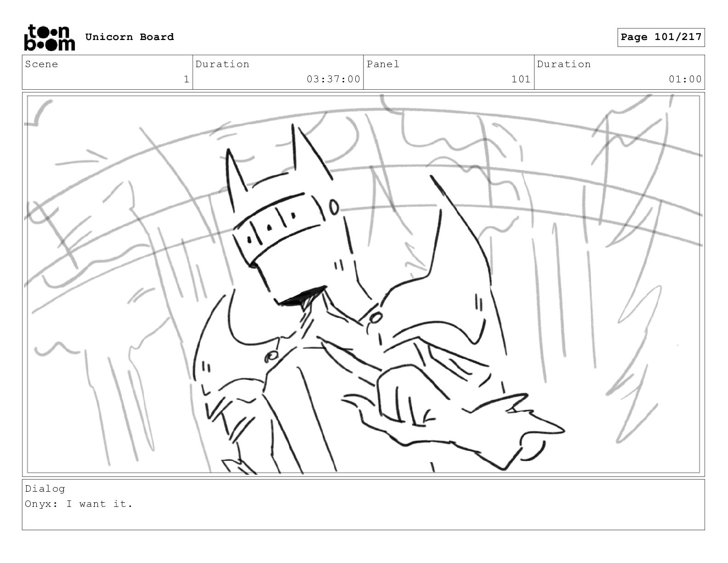Click the 'Scene' header label
This screenshot has width=728, height=563.
41,64
